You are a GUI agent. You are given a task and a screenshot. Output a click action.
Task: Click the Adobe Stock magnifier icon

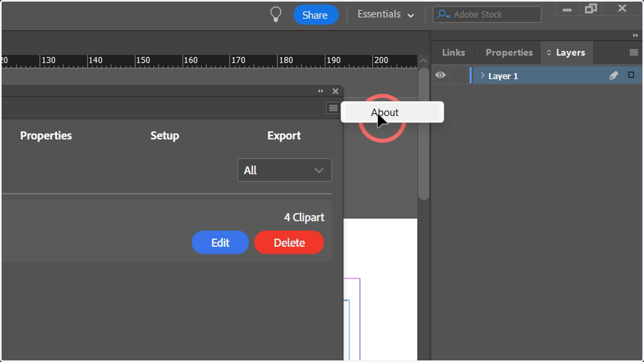tap(443, 15)
